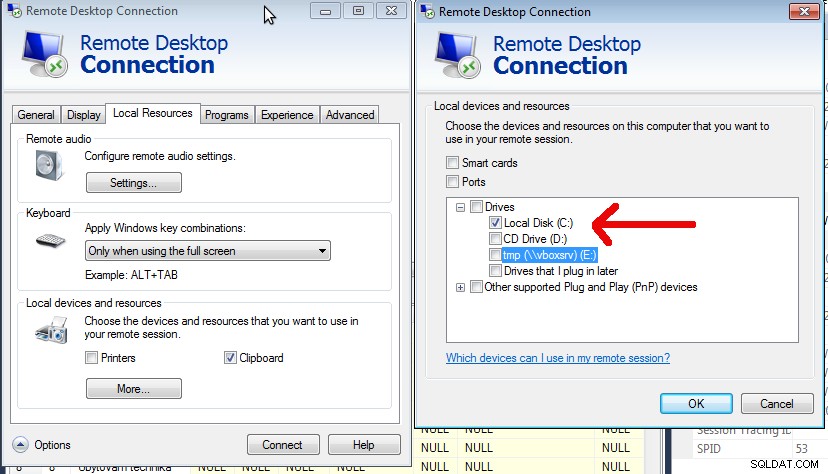Collapse the Drives tree node
Screen dimensions: 828x474
pyautogui.click(x=460, y=207)
